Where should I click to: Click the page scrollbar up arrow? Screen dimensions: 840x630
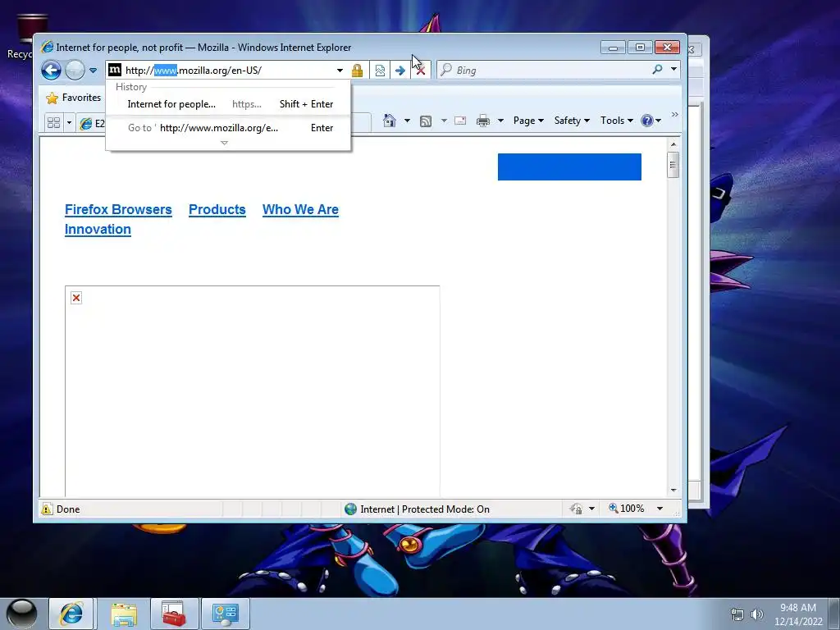[673, 144]
